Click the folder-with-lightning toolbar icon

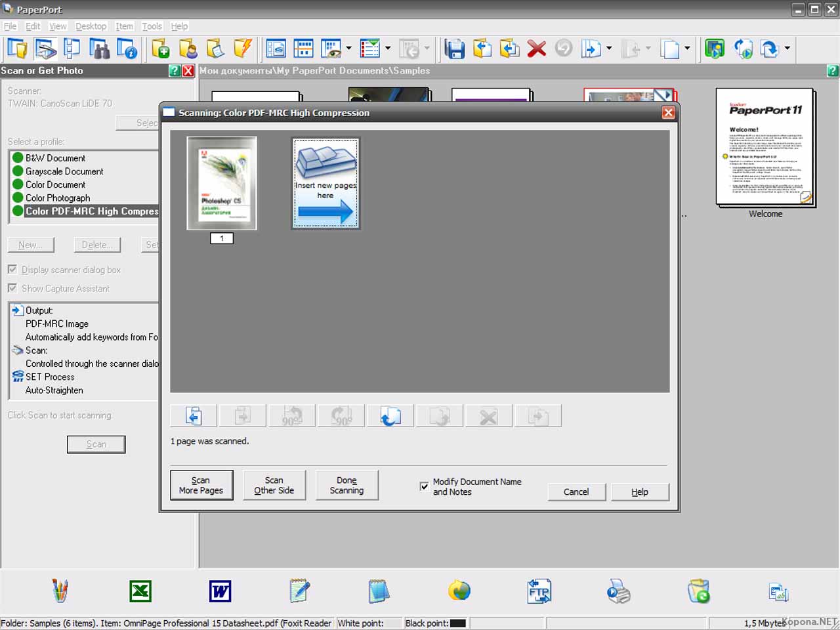point(243,49)
